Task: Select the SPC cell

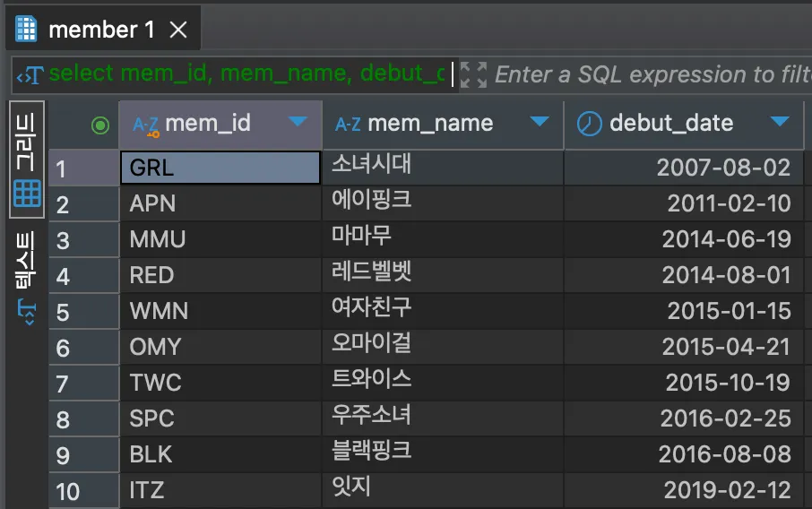Action: (220, 418)
